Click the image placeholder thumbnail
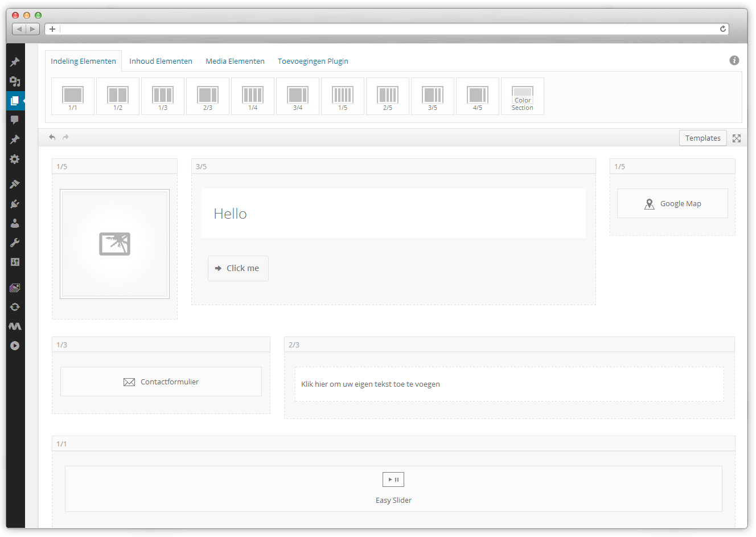Image resolution: width=756 pixels, height=537 pixels. point(115,244)
